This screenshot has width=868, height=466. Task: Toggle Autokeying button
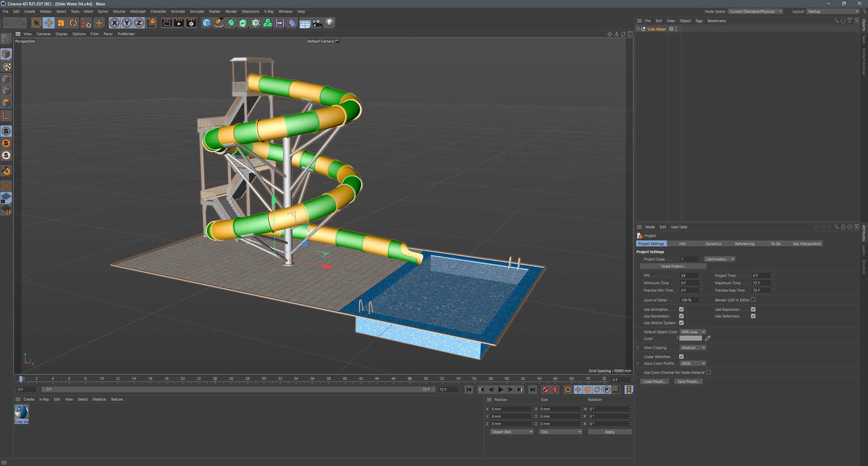[555, 390]
